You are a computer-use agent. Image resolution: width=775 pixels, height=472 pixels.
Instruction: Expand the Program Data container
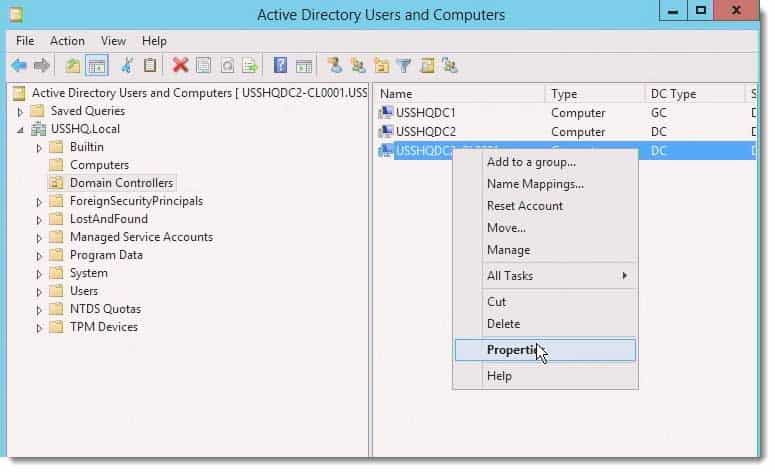39,256
